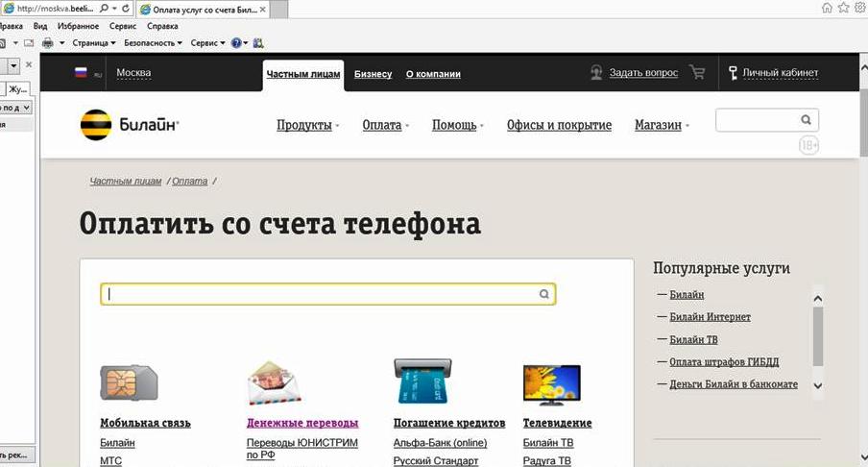Click the SIM card Мобильная связь icon

coord(128,382)
